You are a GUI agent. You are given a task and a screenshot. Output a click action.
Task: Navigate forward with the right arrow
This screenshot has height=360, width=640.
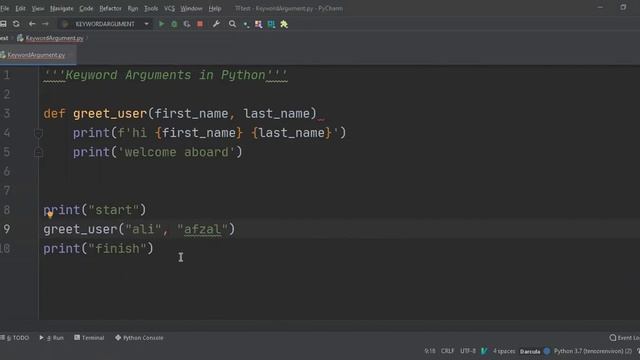(x=45, y=24)
